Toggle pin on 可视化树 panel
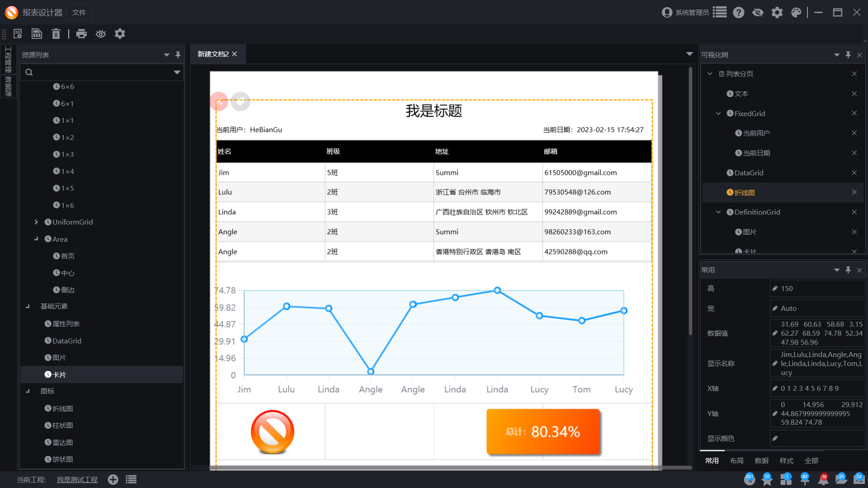 click(848, 55)
